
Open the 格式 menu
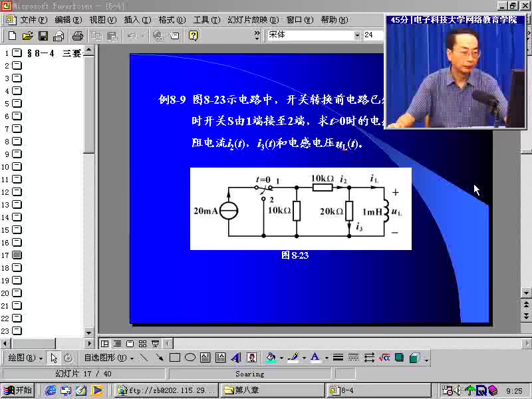click(x=172, y=20)
